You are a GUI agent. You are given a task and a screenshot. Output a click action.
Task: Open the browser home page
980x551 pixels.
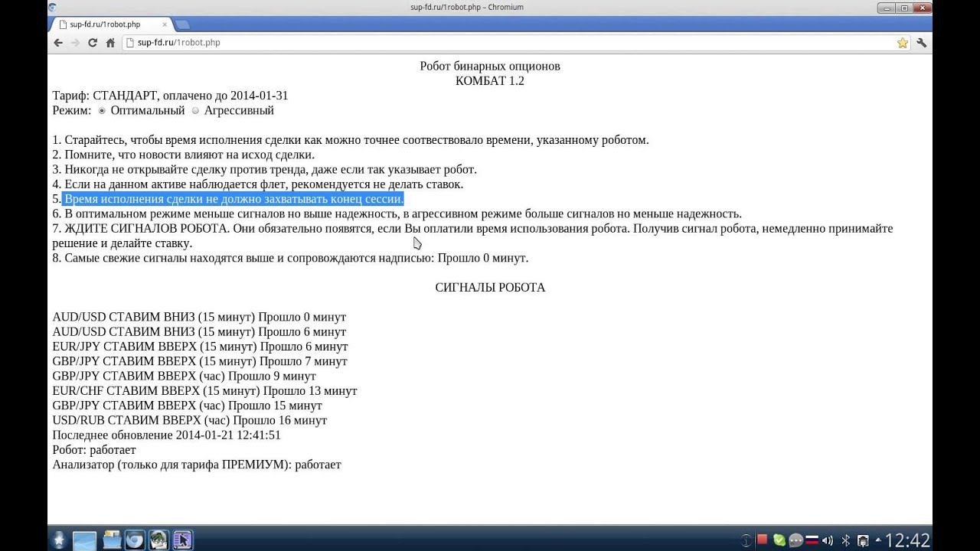110,43
